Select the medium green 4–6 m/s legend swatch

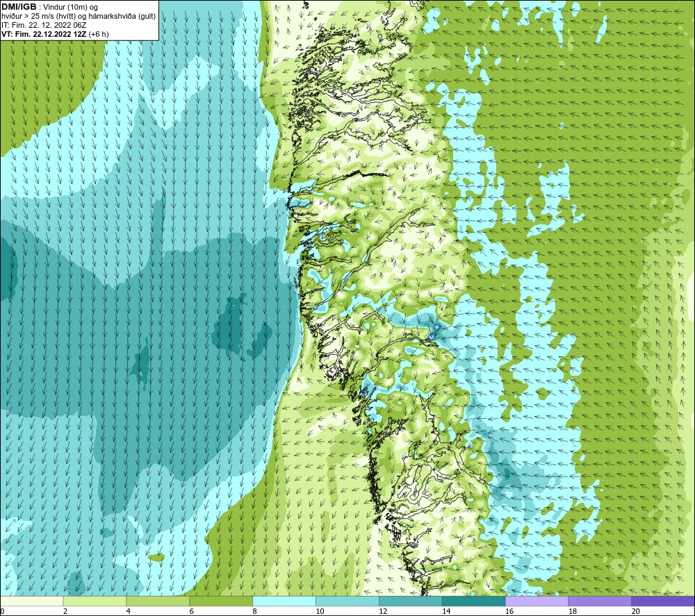click(158, 601)
